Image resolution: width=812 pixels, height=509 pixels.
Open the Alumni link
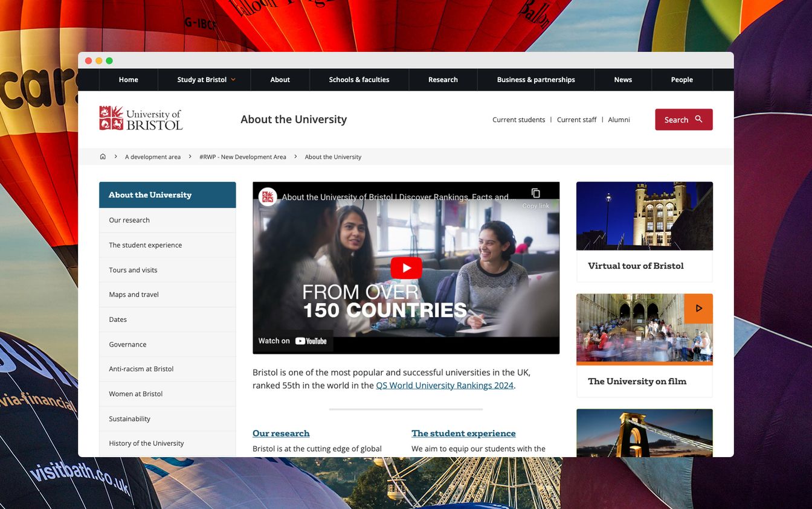(619, 120)
